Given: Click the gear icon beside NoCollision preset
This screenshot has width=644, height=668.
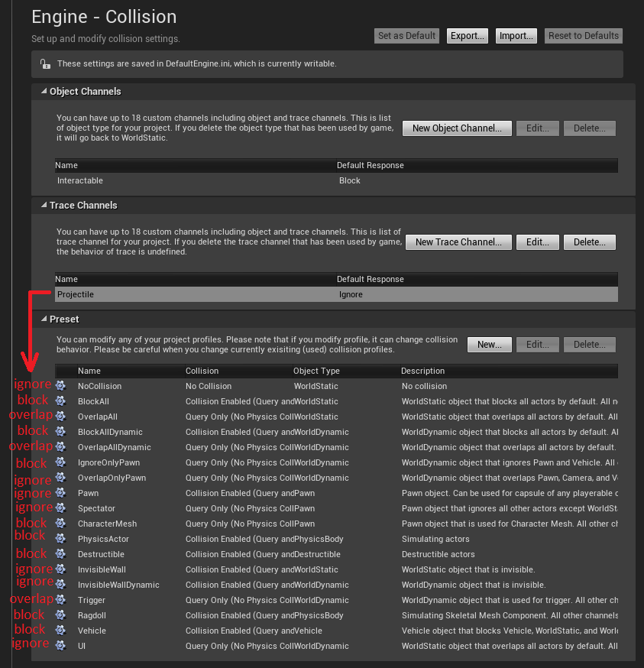Looking at the screenshot, I should [x=61, y=386].
